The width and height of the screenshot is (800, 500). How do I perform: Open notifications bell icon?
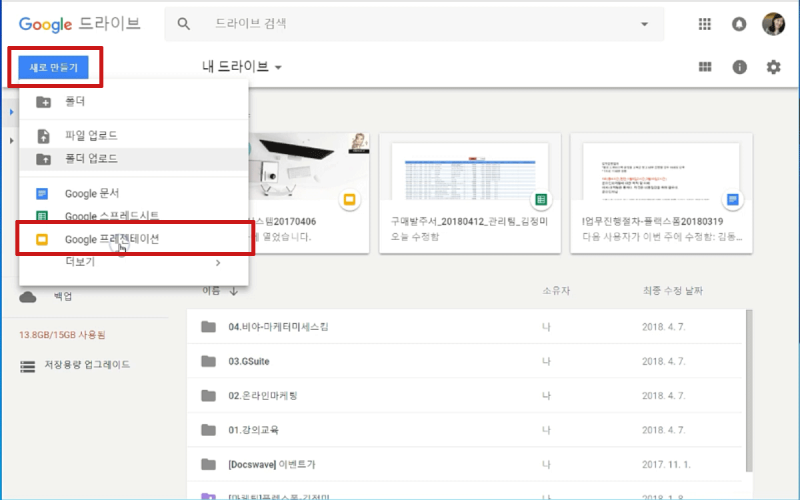[739, 24]
